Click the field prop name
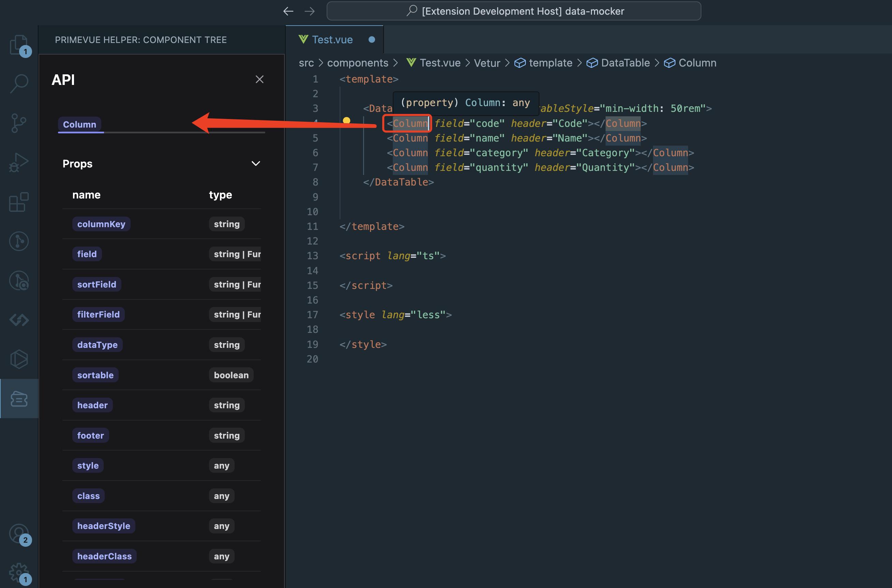 pos(87,254)
